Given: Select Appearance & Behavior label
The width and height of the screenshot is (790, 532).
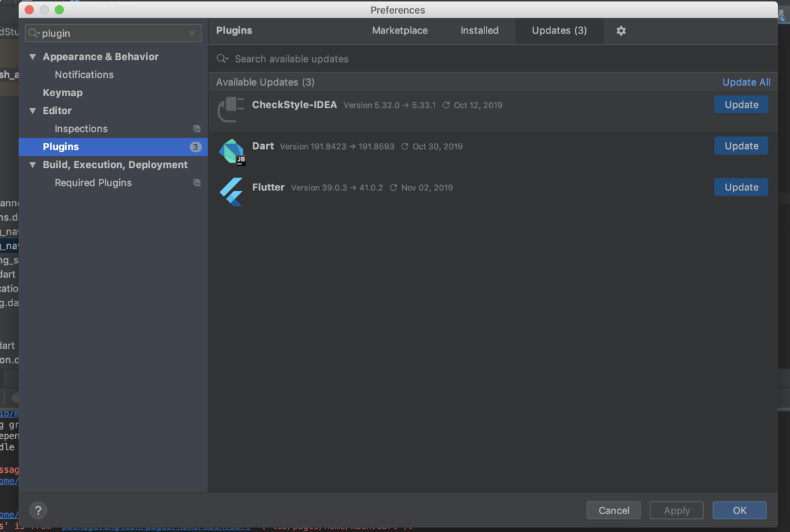Looking at the screenshot, I should (101, 57).
